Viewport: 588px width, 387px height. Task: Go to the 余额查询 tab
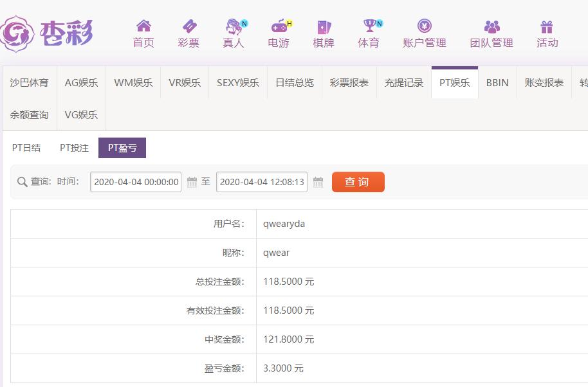click(29, 115)
